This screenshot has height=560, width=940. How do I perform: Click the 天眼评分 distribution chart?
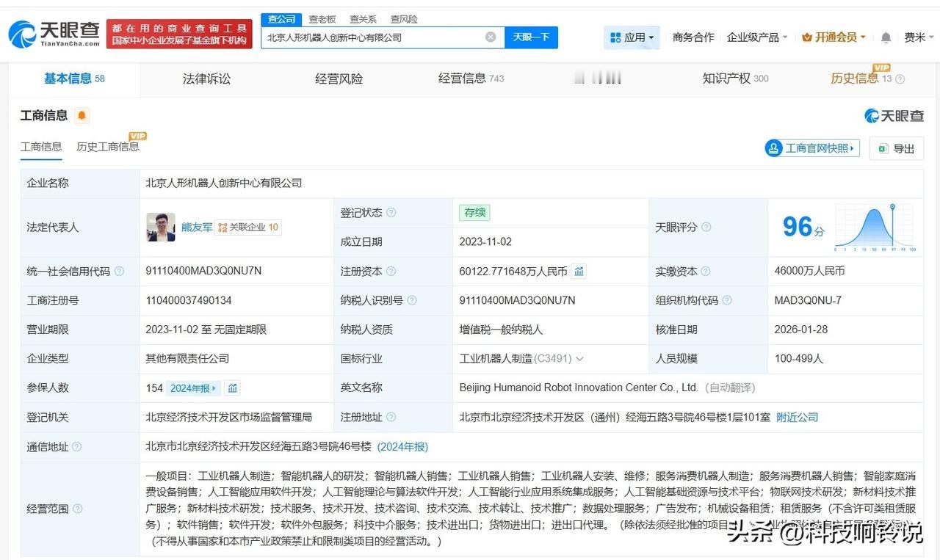click(875, 228)
